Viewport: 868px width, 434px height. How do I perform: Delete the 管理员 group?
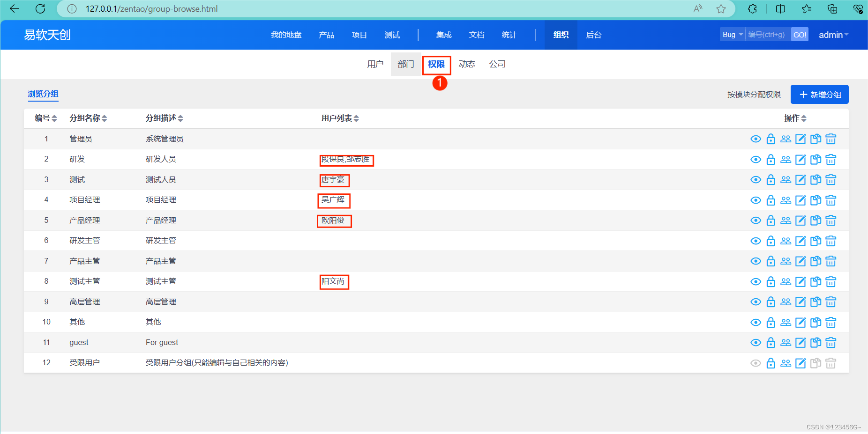(831, 139)
